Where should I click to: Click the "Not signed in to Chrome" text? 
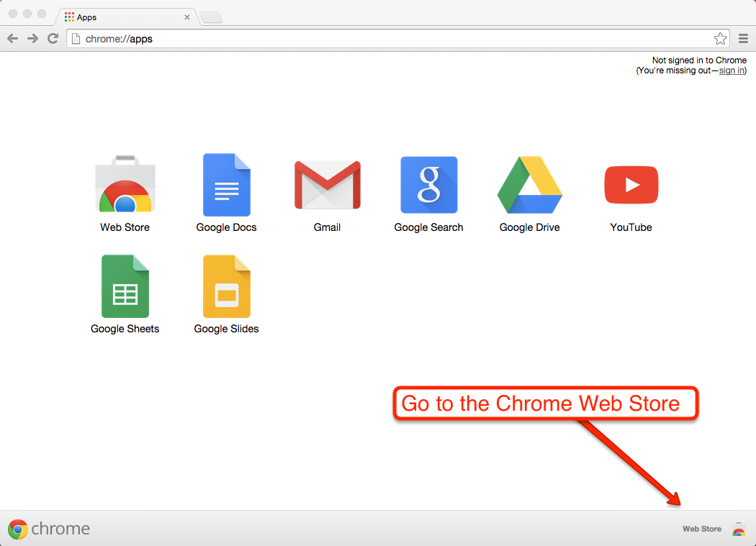[699, 60]
